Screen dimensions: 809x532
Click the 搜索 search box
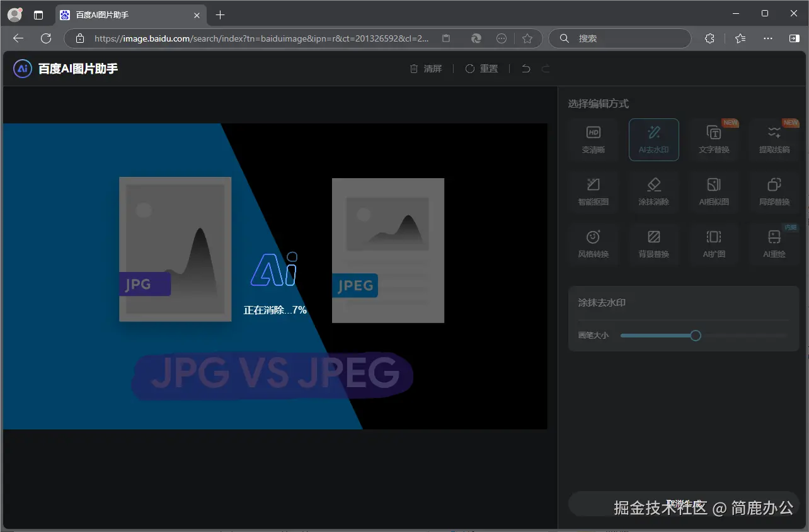click(x=620, y=38)
